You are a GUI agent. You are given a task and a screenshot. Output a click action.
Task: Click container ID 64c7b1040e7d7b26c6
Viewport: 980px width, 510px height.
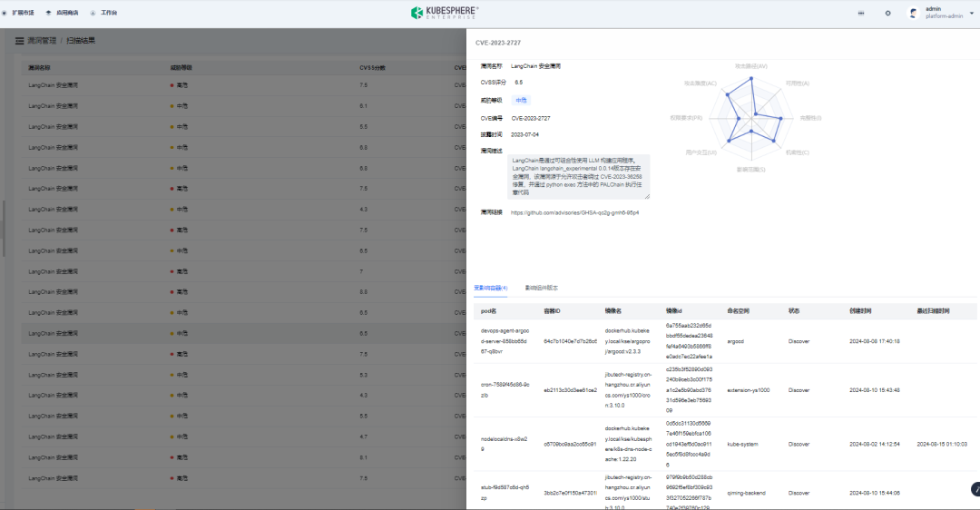(x=570, y=341)
